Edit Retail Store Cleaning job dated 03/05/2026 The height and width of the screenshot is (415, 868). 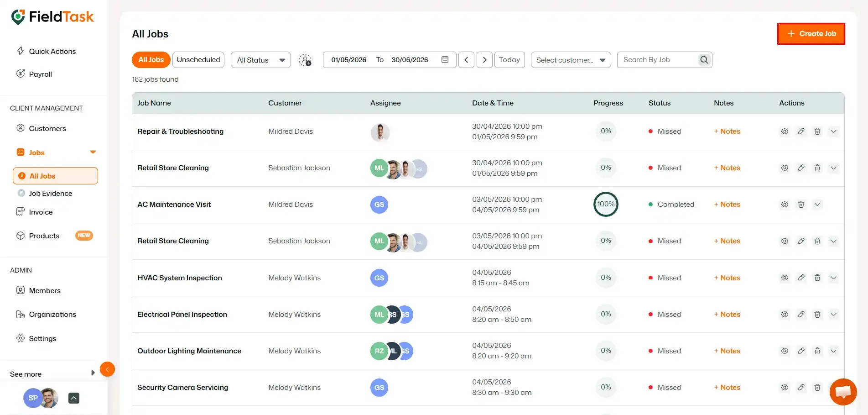pos(801,241)
